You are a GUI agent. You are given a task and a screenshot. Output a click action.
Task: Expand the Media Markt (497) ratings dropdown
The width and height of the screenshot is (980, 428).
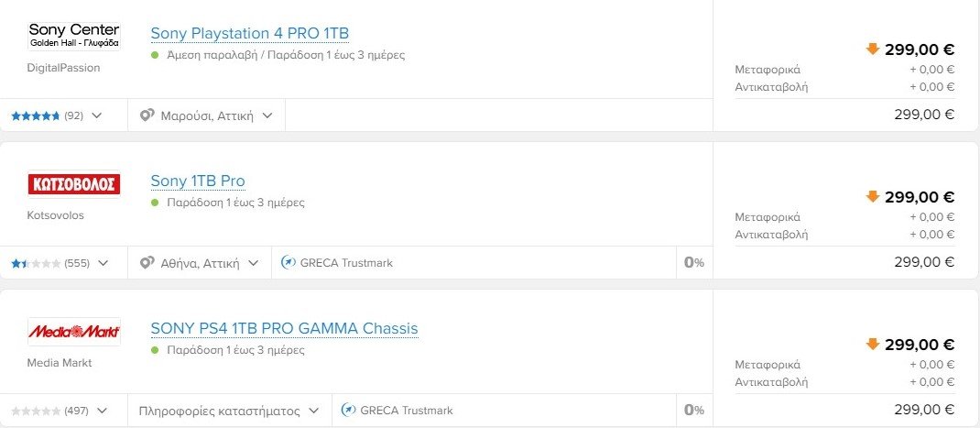pos(102,411)
